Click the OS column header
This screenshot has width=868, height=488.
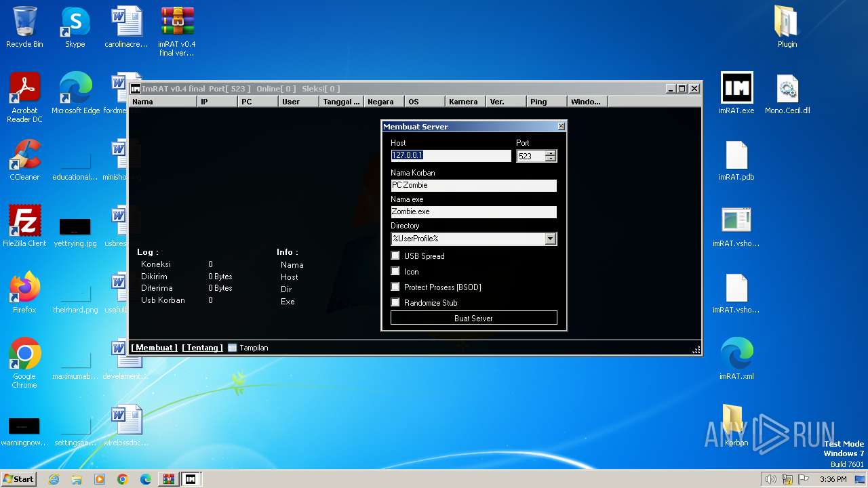click(425, 102)
